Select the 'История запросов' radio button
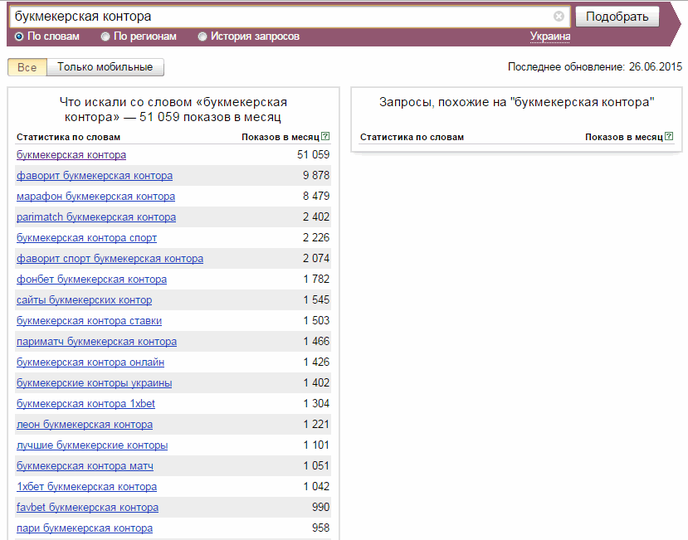The height and width of the screenshot is (540, 688). coord(202,36)
